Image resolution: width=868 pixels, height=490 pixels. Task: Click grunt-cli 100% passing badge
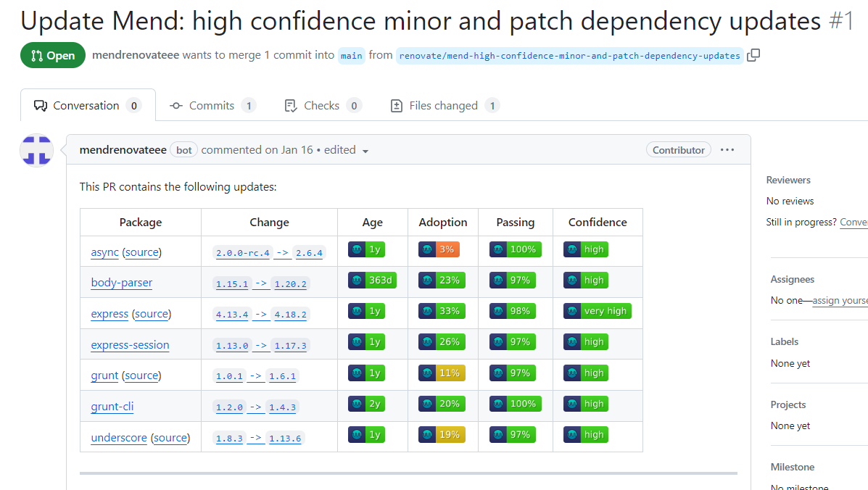click(x=514, y=404)
